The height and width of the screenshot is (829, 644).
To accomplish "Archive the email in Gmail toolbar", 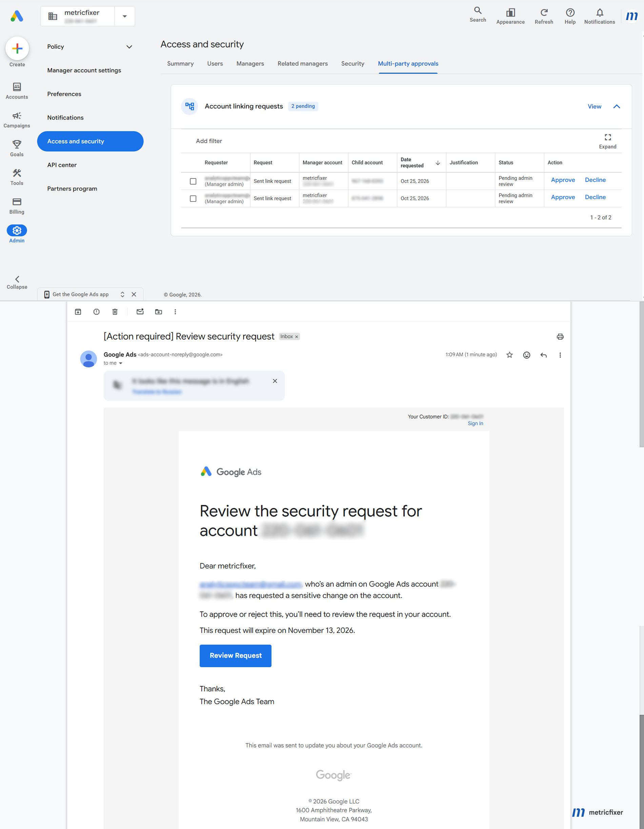I will click(x=78, y=312).
